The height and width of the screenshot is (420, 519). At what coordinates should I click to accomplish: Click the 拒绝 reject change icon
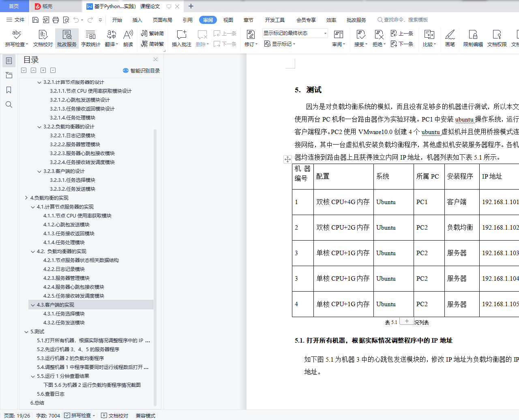pos(379,35)
